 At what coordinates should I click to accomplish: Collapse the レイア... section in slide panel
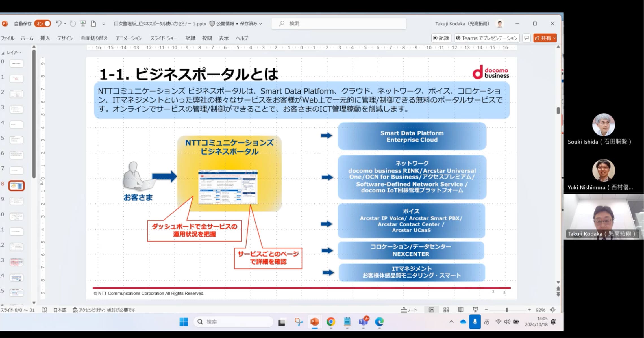tap(3, 53)
